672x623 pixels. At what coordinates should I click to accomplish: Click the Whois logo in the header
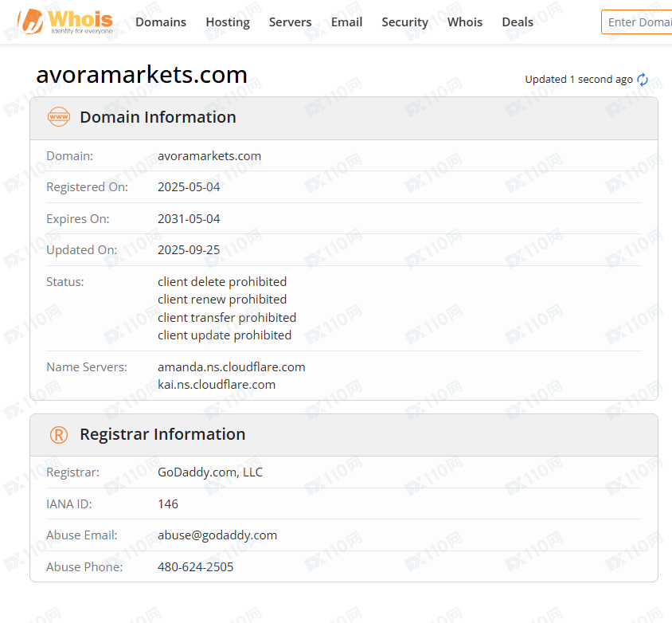pyautogui.click(x=65, y=22)
